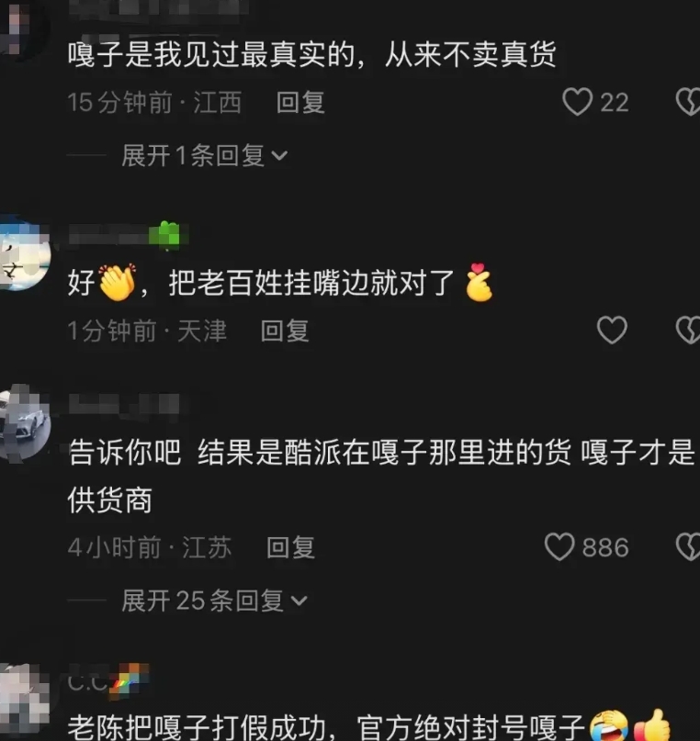
Task: Like the Jiangxi comment with 22 likes
Action: 577,102
